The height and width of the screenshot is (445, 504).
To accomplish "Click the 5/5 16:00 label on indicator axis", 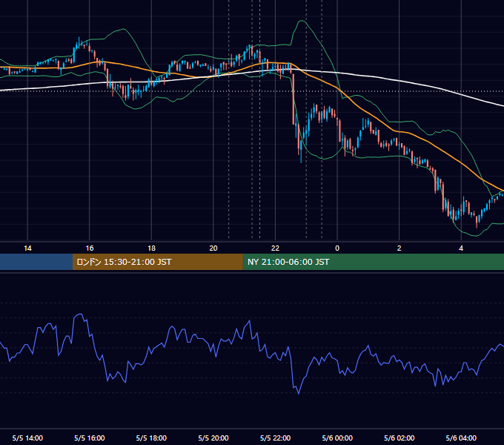I will coord(90,438).
